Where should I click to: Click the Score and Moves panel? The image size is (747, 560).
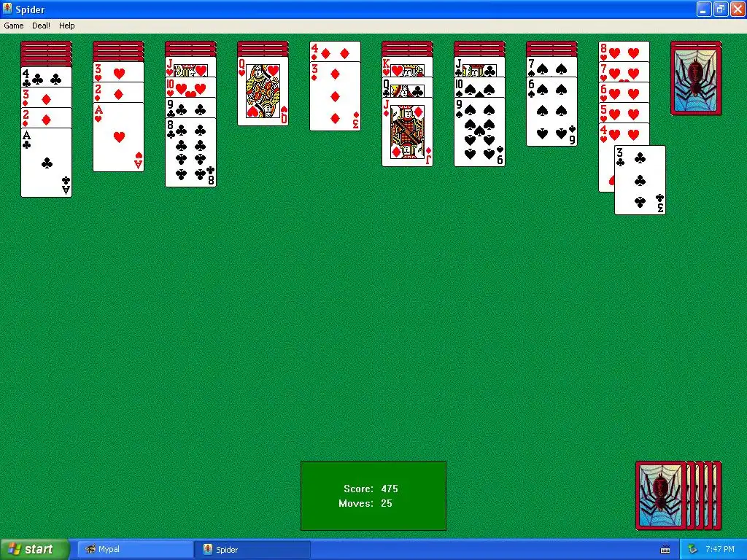[373, 496]
